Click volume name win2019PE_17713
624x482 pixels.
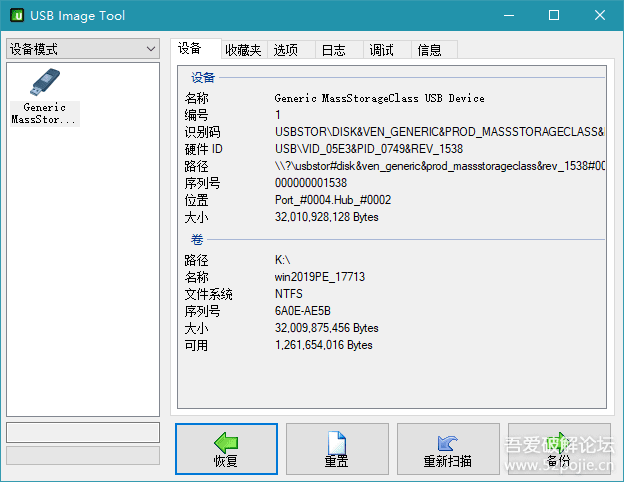(320, 277)
